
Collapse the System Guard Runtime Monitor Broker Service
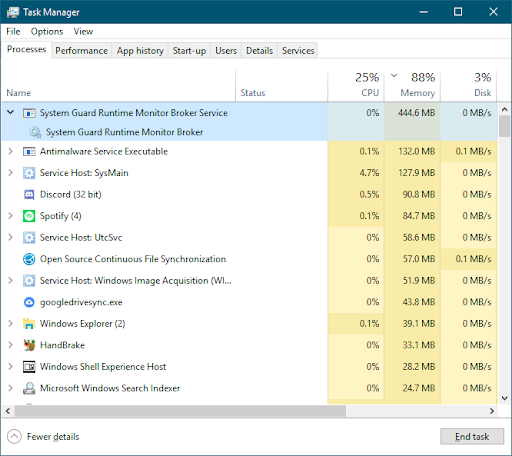(x=11, y=112)
